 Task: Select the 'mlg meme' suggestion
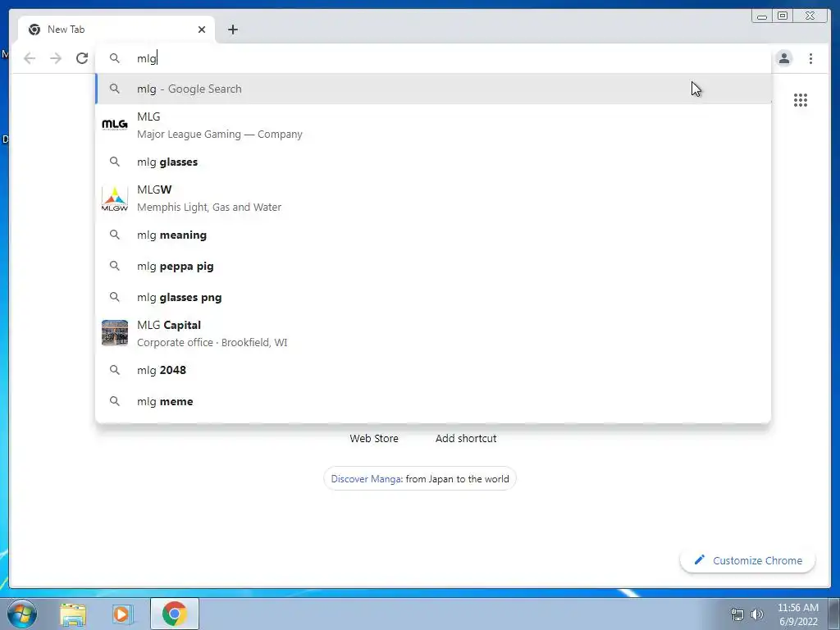(433, 401)
